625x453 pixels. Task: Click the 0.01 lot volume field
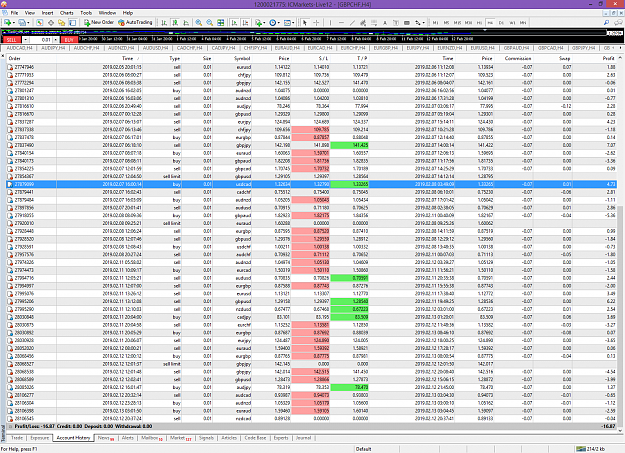coord(41,39)
